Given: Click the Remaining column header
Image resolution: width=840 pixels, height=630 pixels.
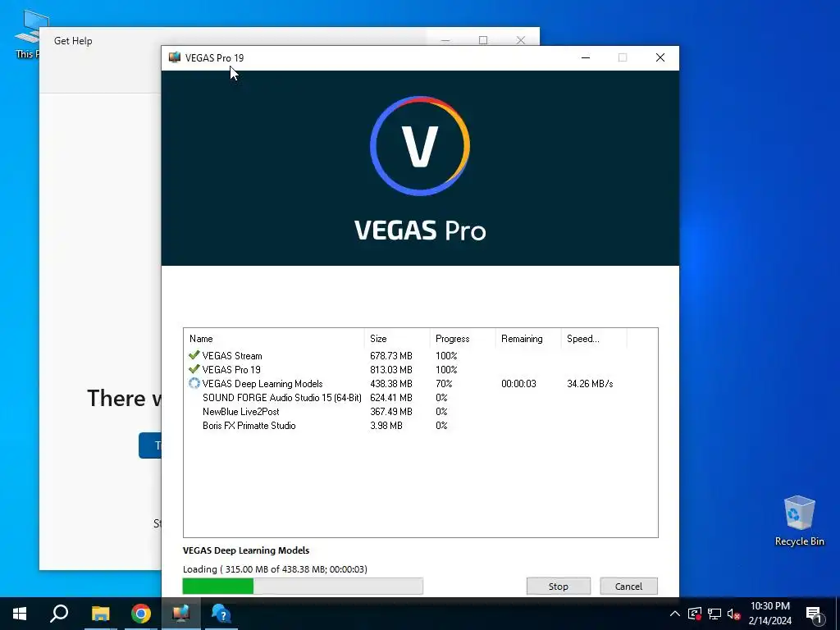Looking at the screenshot, I should pyautogui.click(x=528, y=339).
